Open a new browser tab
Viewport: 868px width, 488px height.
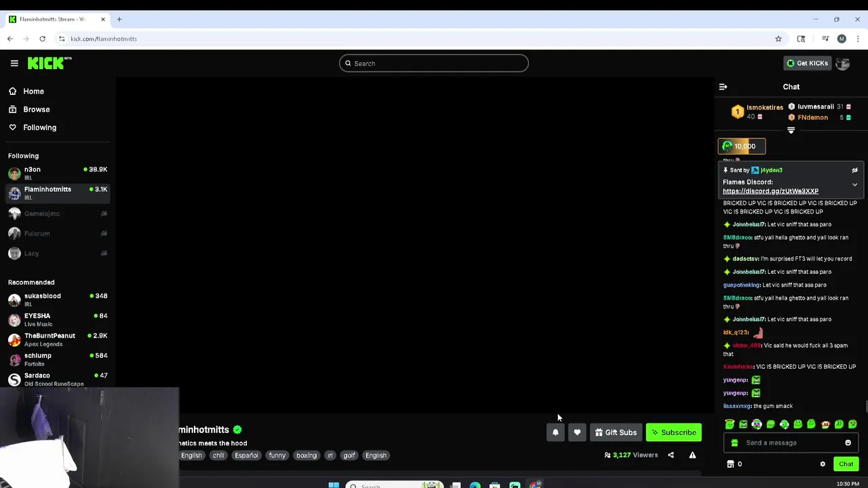[x=119, y=19]
